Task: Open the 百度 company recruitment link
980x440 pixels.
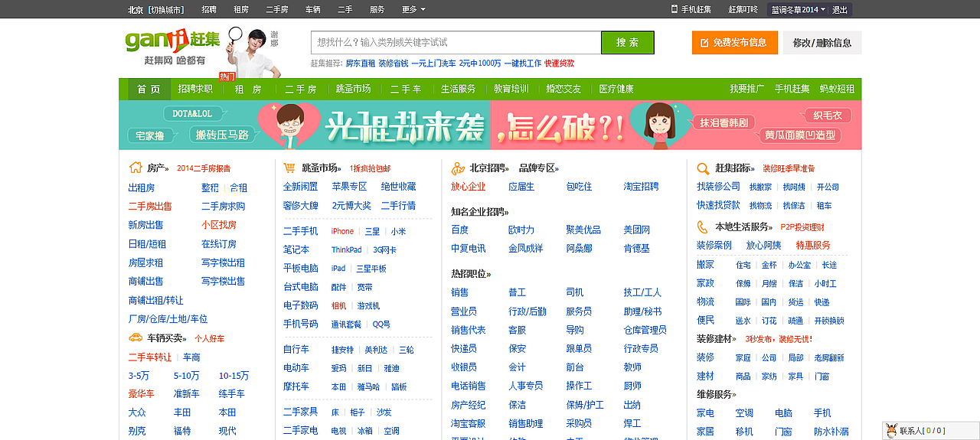Action: point(460,230)
